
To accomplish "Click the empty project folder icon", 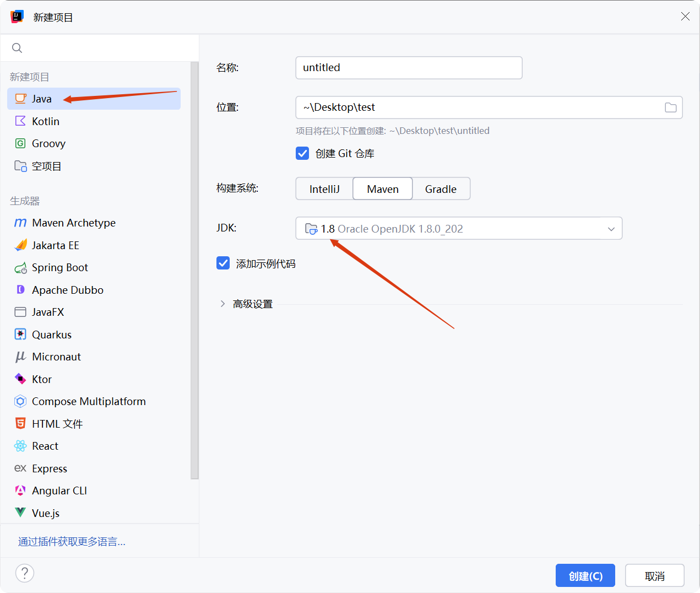I will pyautogui.click(x=20, y=166).
